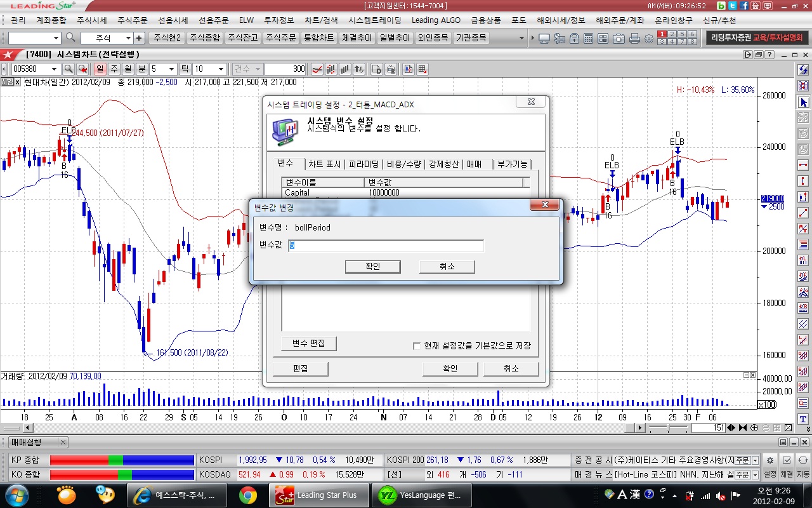Open the 주식 category dropdown
Image resolution: width=812 pixels, height=508 pixels.
128,38
